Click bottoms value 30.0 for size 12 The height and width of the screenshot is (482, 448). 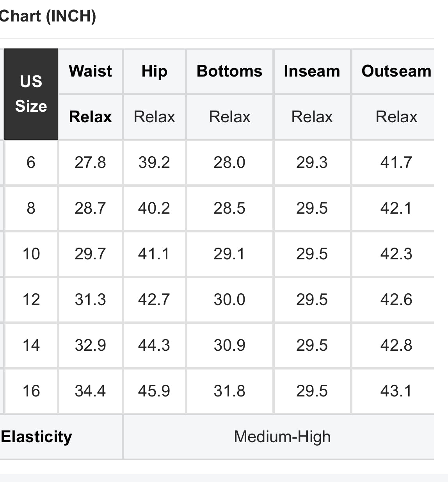click(229, 300)
